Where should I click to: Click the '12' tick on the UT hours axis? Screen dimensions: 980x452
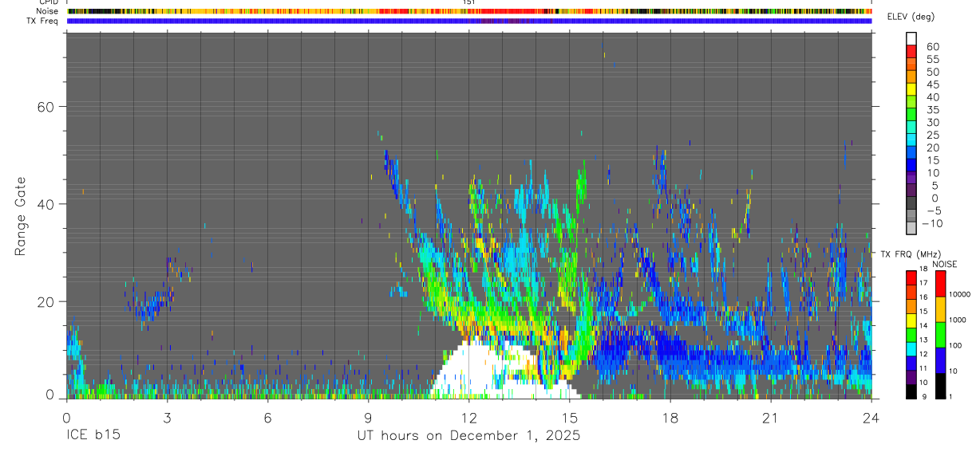click(469, 418)
